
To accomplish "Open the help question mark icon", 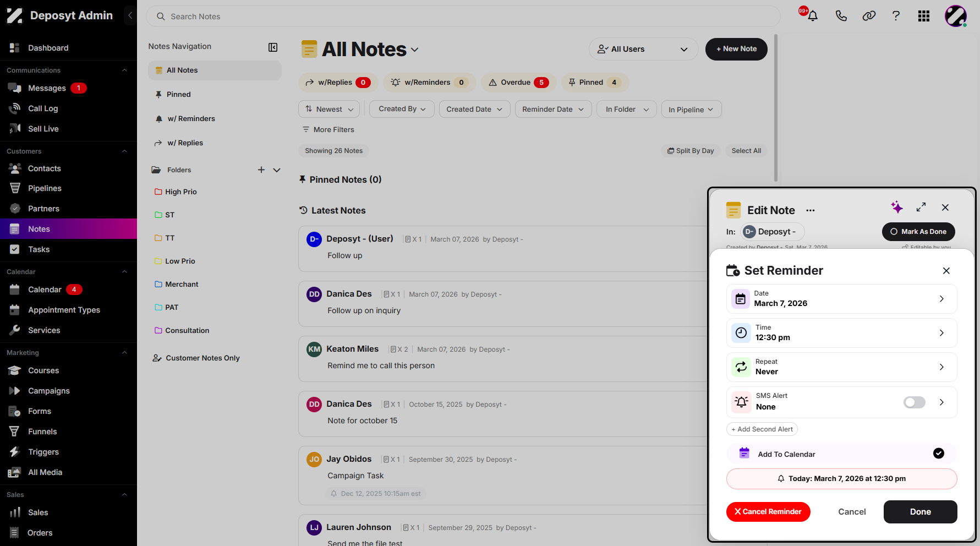I will click(896, 16).
